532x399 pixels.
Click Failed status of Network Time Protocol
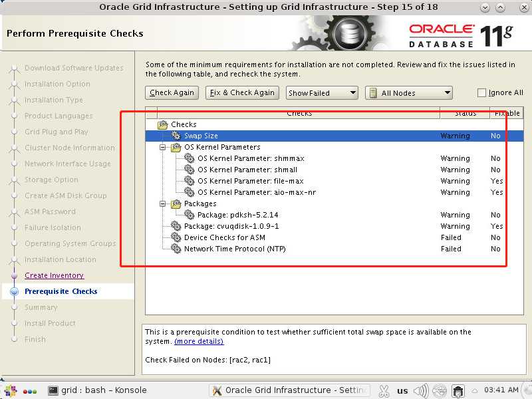[451, 249]
